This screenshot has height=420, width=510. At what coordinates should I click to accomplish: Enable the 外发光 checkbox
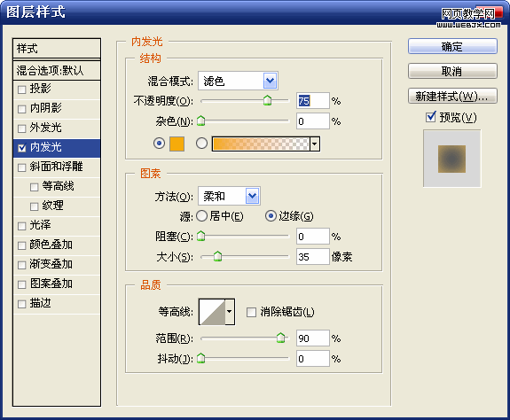[x=22, y=128]
